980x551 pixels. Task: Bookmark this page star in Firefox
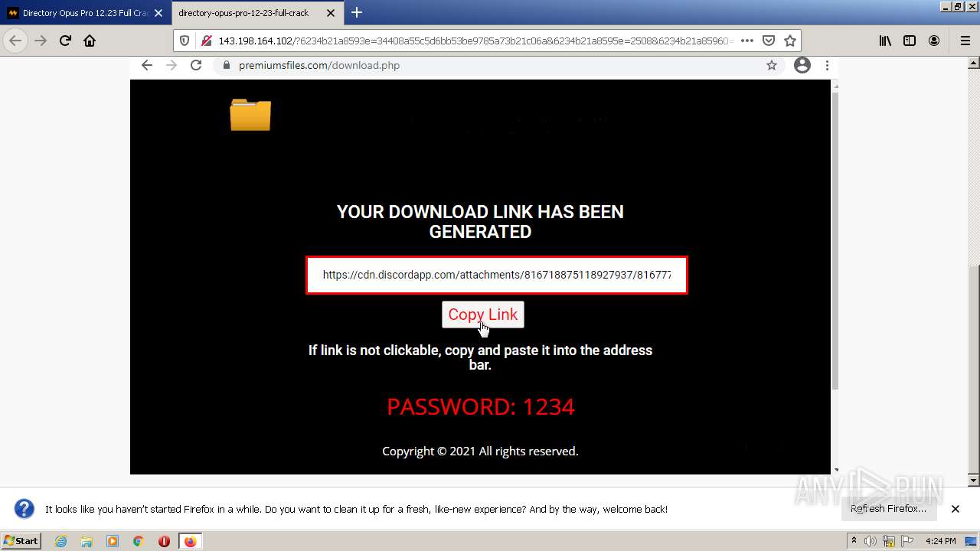click(790, 41)
